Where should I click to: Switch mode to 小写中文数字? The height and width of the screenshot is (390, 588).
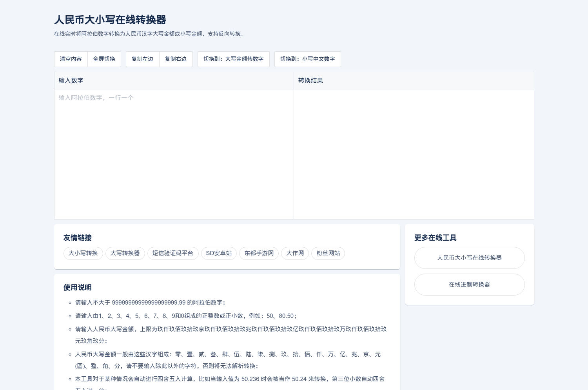(308, 59)
